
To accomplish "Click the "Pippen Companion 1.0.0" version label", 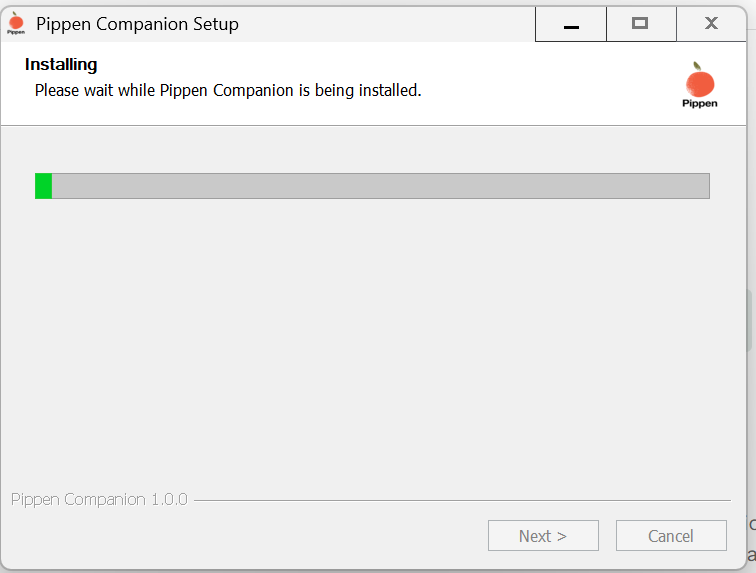I will pos(99,499).
